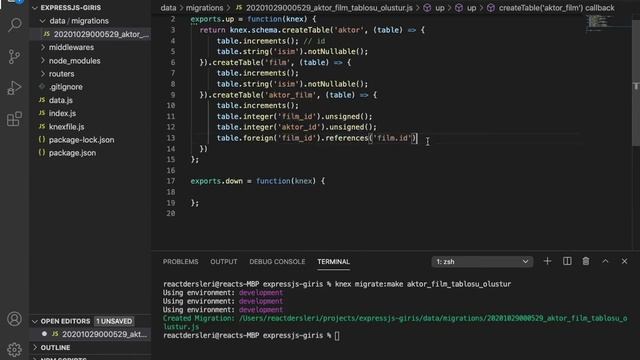Split the terminal panel
This screenshot has width=640, height=360.
[x=567, y=261]
